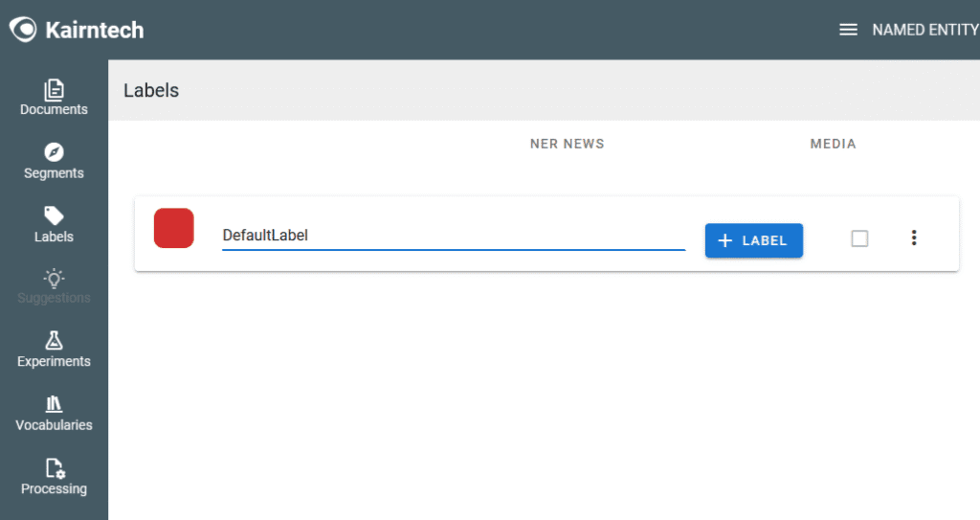The height and width of the screenshot is (520, 980).
Task: Open Experiments using the flask icon
Action: coord(54,341)
